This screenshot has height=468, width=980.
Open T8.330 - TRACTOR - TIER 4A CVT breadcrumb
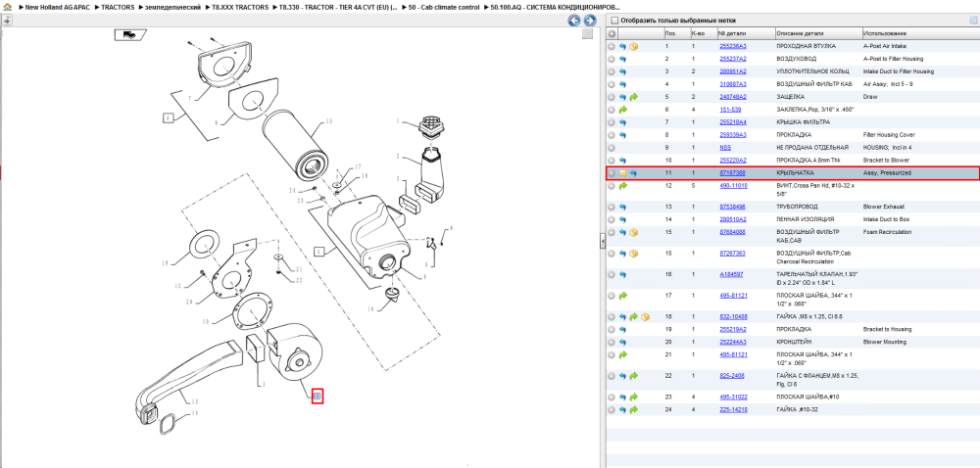point(338,7)
